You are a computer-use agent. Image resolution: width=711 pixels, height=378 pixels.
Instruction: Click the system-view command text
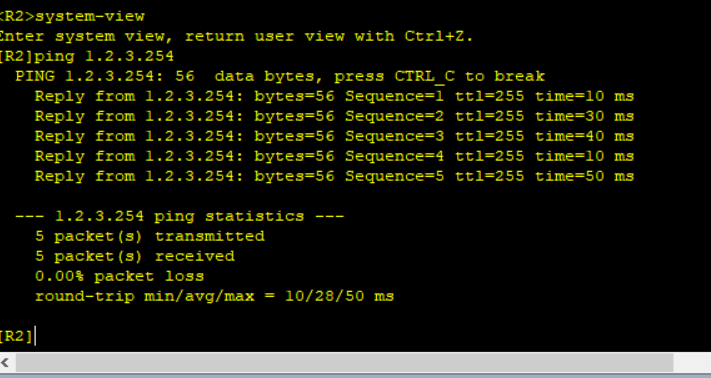(90, 16)
